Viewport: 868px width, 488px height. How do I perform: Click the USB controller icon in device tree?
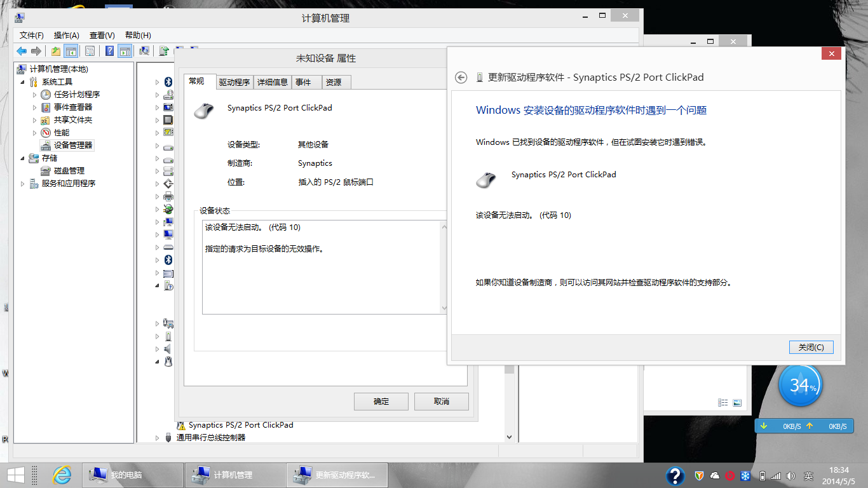pyautogui.click(x=168, y=438)
